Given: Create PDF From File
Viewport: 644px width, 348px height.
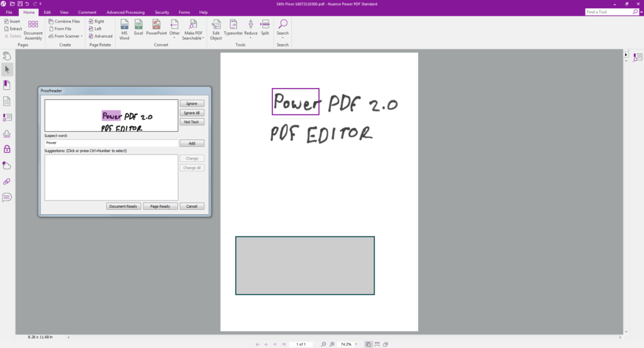Looking at the screenshot, I should 60,29.
